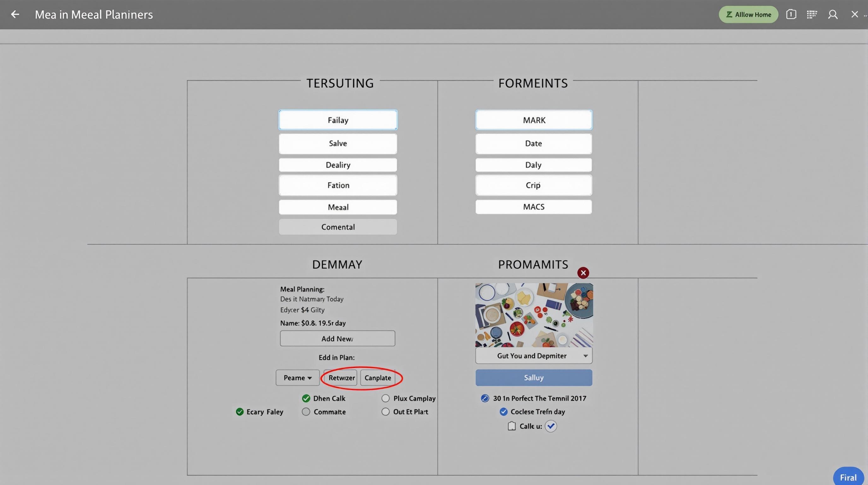This screenshot has width=868, height=485.
Task: Uncheck Coclese Trefn day checkbox
Action: [503, 411]
